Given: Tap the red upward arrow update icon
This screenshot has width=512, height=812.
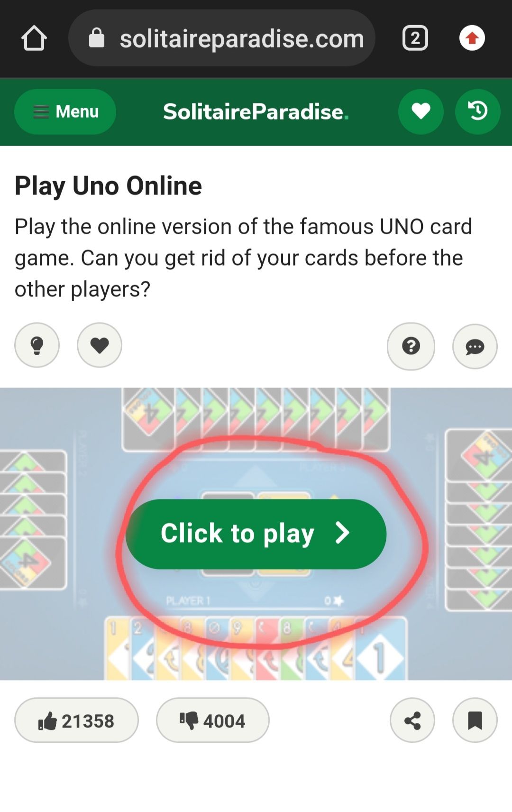Looking at the screenshot, I should pos(472,38).
